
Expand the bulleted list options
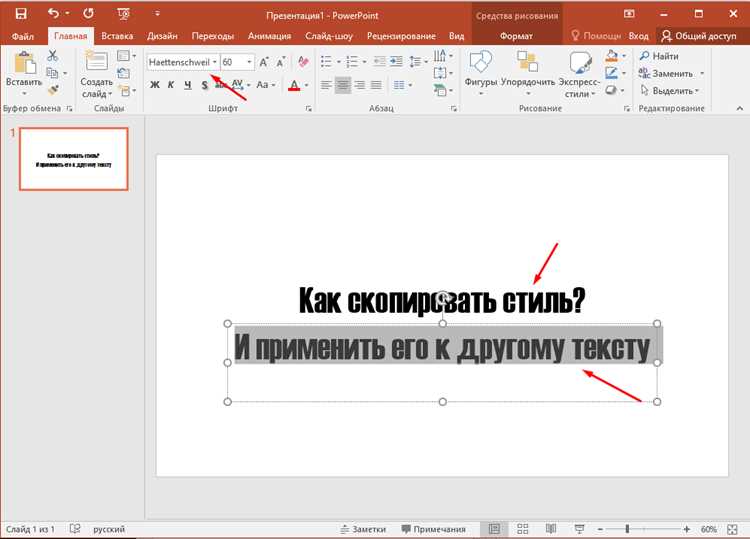tap(339, 62)
